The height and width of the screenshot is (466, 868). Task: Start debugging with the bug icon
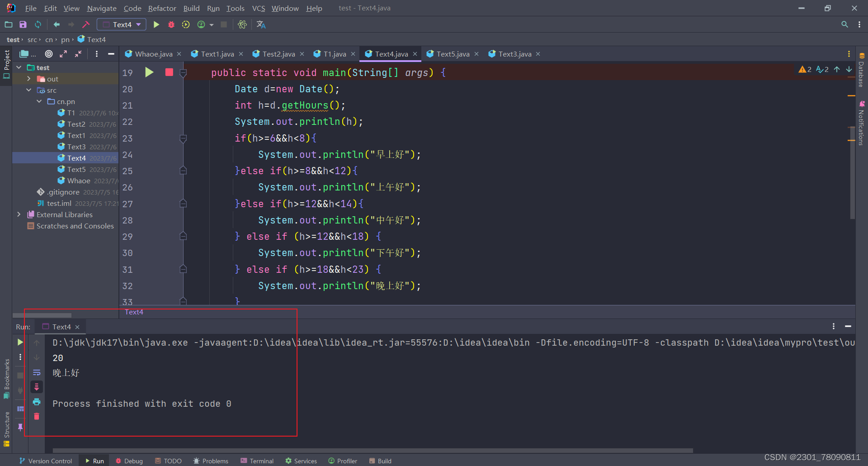pyautogui.click(x=171, y=24)
